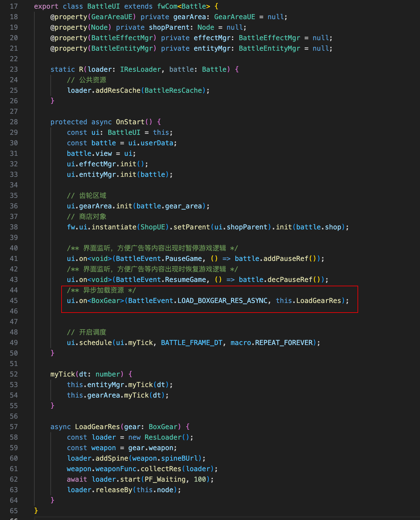Click 'shopParent' in its property declaration
This screenshot has width=420, height=520.
[169, 27]
